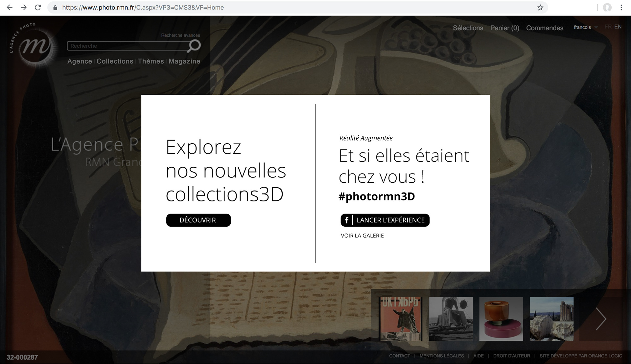Viewport: 631px width, 364px height.
Task: Reload the page with refresh icon
Action: [38, 8]
